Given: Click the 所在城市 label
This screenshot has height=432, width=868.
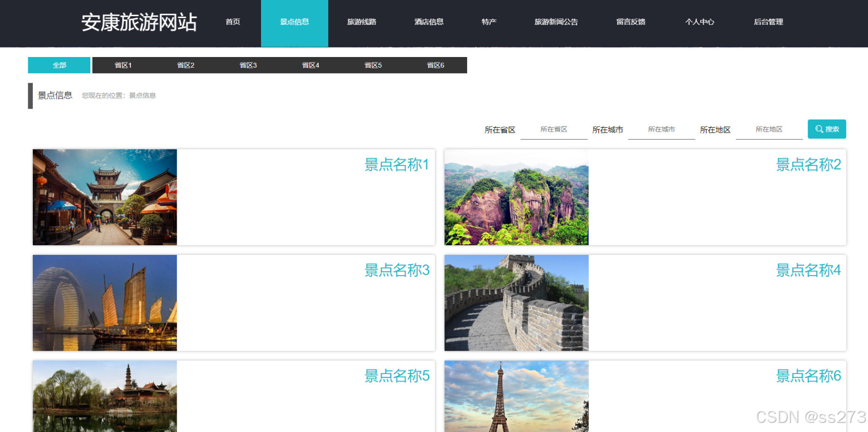Looking at the screenshot, I should [607, 130].
